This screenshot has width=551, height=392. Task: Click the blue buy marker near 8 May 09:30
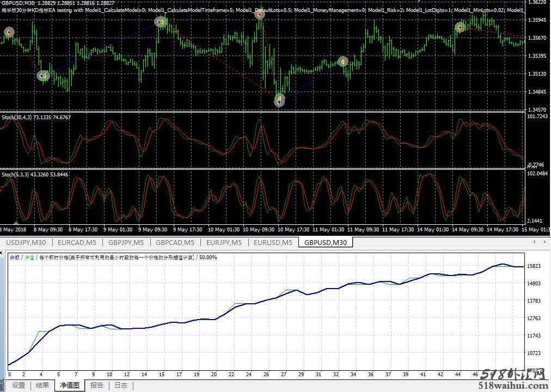43,76
